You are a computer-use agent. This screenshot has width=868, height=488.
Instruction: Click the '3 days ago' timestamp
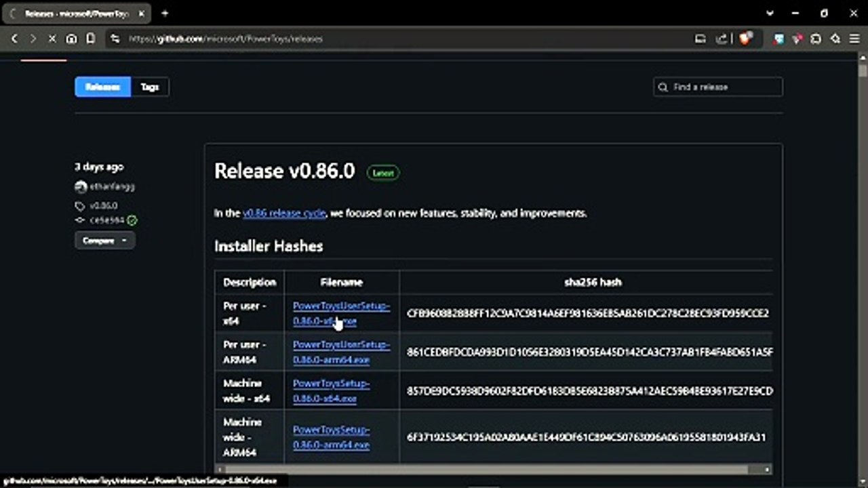coord(99,167)
